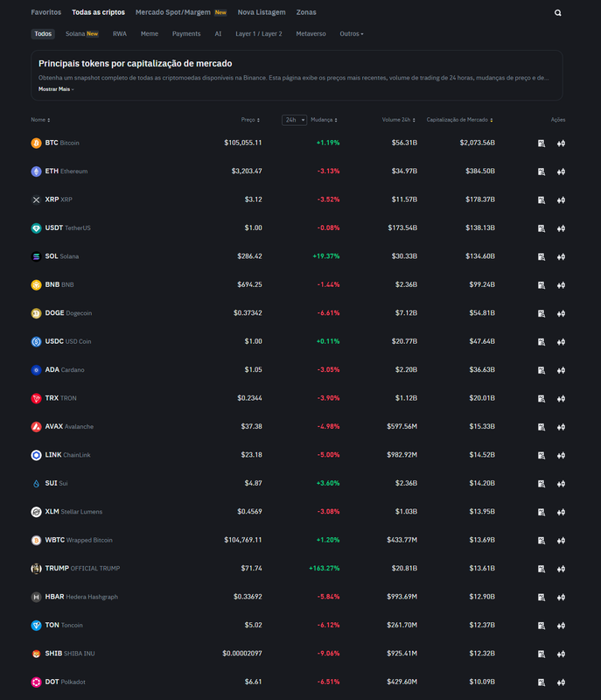This screenshot has height=700, width=601.
Task: Click the Bitcoin coin logo
Action: (x=36, y=143)
